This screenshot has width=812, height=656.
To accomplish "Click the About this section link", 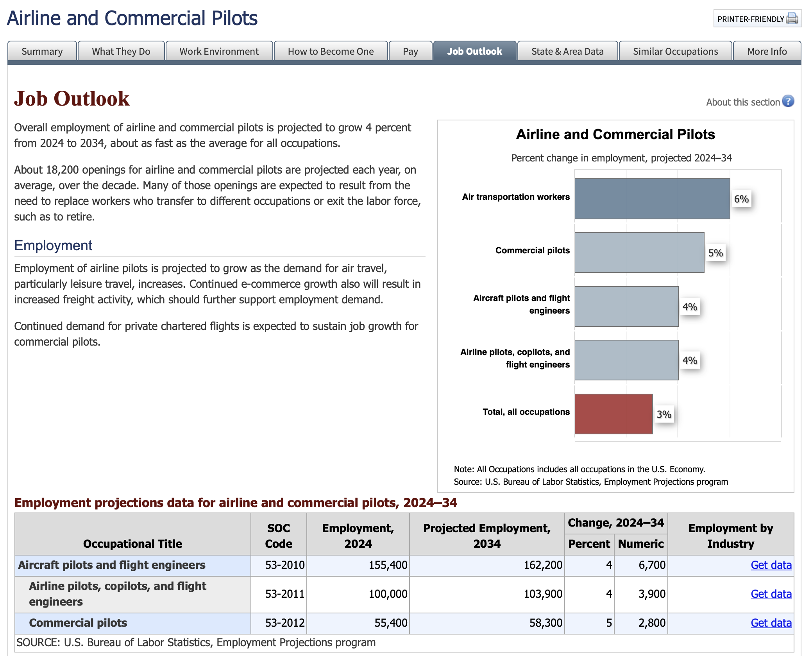I will (743, 102).
